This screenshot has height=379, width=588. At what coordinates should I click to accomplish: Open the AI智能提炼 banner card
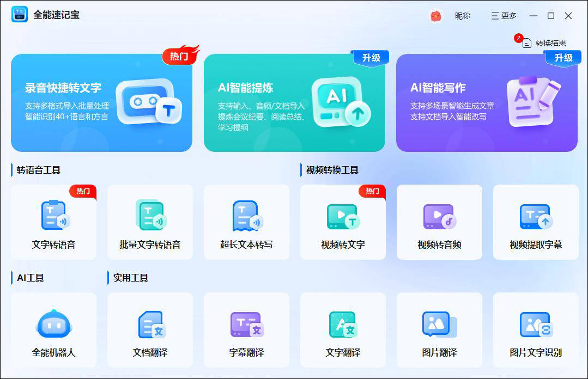[x=294, y=103]
